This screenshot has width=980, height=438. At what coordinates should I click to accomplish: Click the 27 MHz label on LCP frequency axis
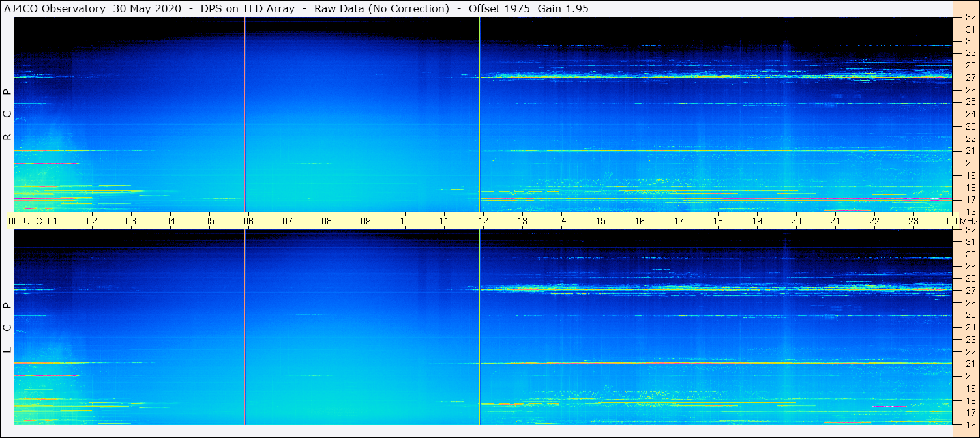[x=970, y=291]
